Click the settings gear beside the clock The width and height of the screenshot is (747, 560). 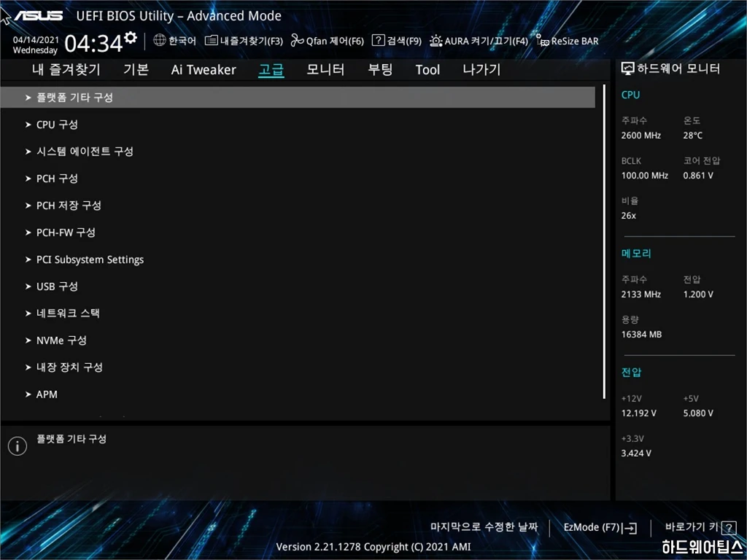(x=131, y=37)
